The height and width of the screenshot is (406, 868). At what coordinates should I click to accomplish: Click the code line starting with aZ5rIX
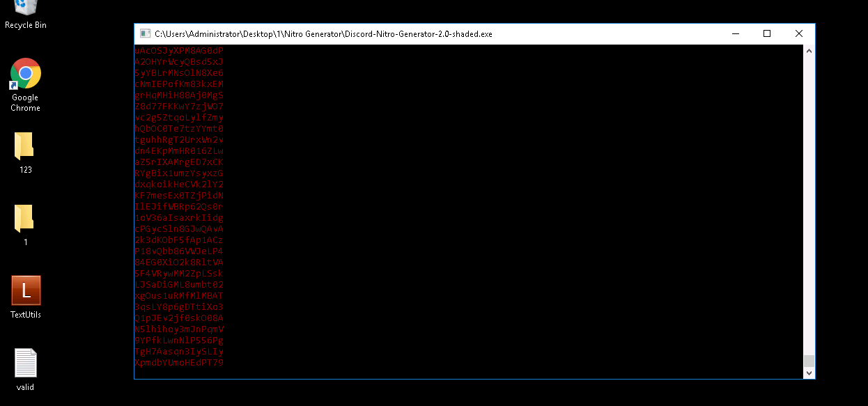[x=179, y=162]
